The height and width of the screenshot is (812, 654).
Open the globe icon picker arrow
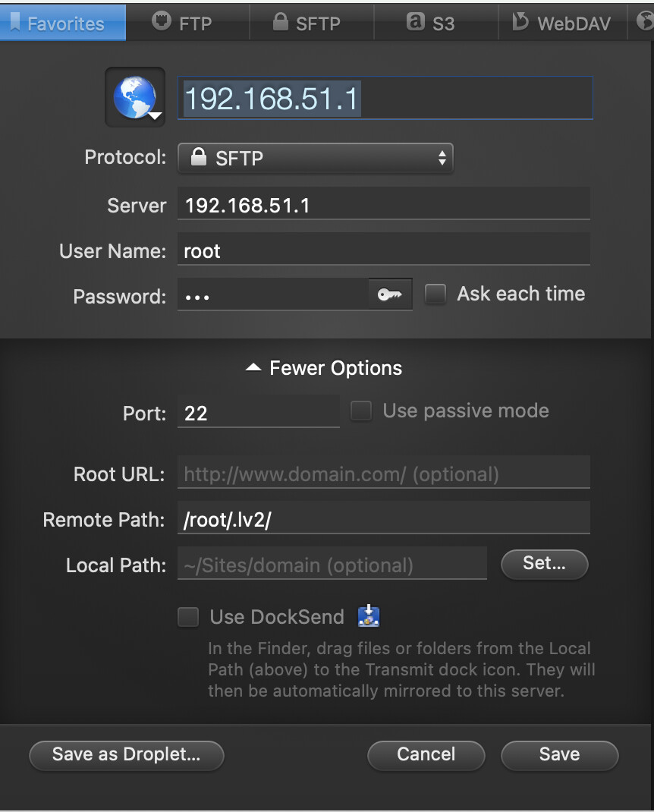click(x=155, y=116)
